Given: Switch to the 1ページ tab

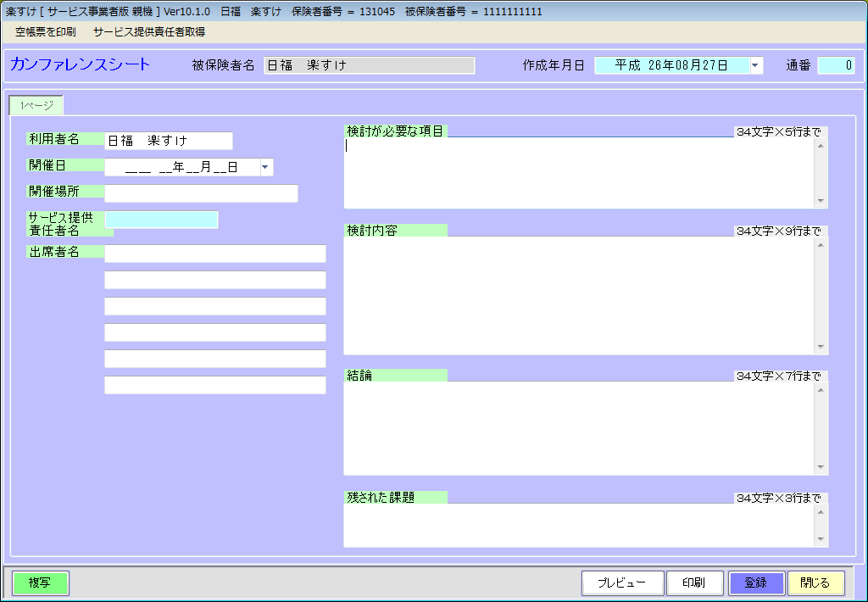Looking at the screenshot, I should (36, 105).
